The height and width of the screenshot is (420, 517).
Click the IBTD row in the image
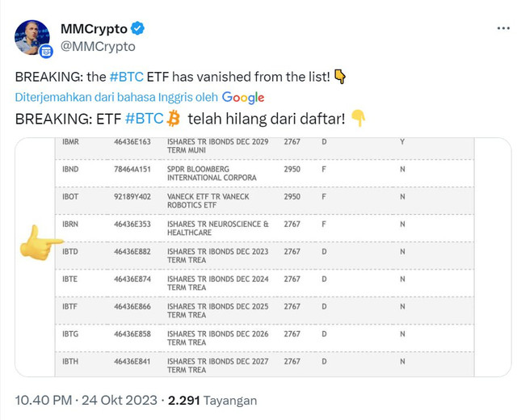(x=264, y=256)
